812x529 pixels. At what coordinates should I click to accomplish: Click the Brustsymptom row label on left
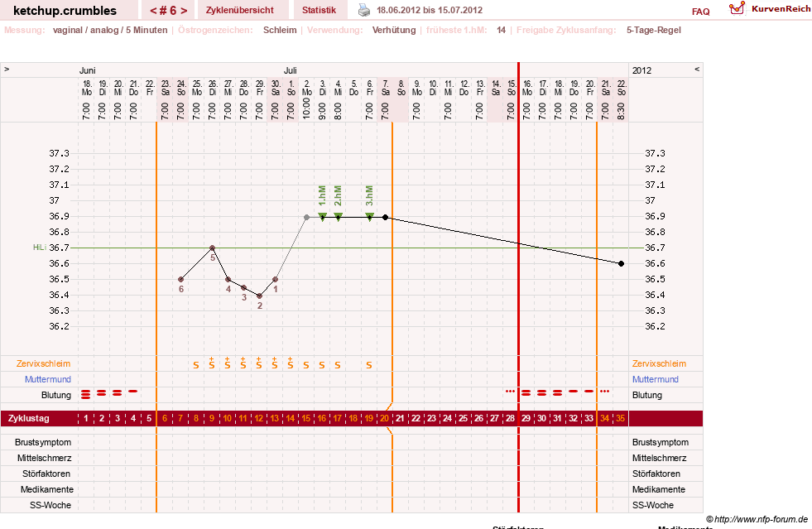(43, 442)
